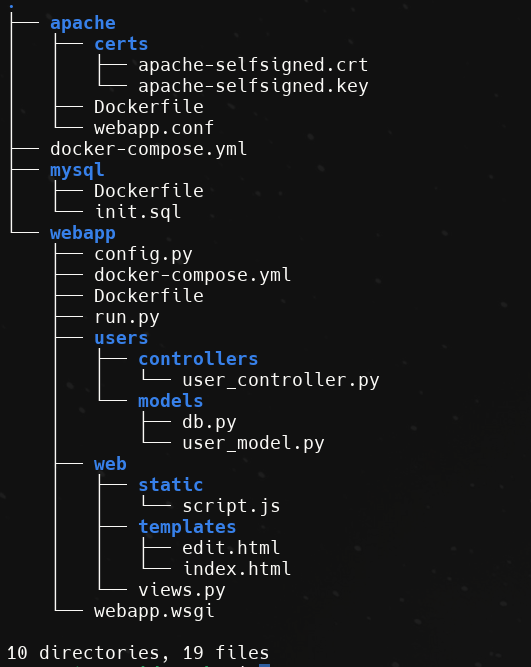This screenshot has width=531, height=667.
Task: Select index.html under templates
Action: tap(237, 569)
